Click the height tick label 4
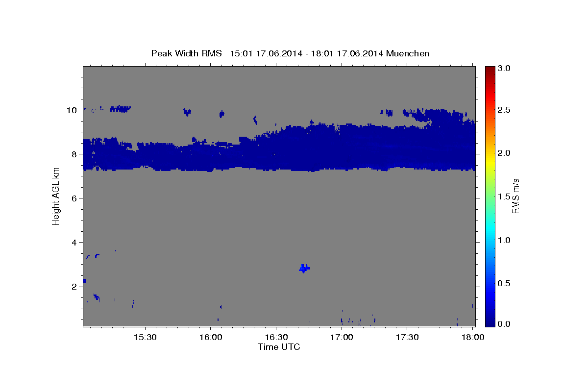 click(74, 243)
